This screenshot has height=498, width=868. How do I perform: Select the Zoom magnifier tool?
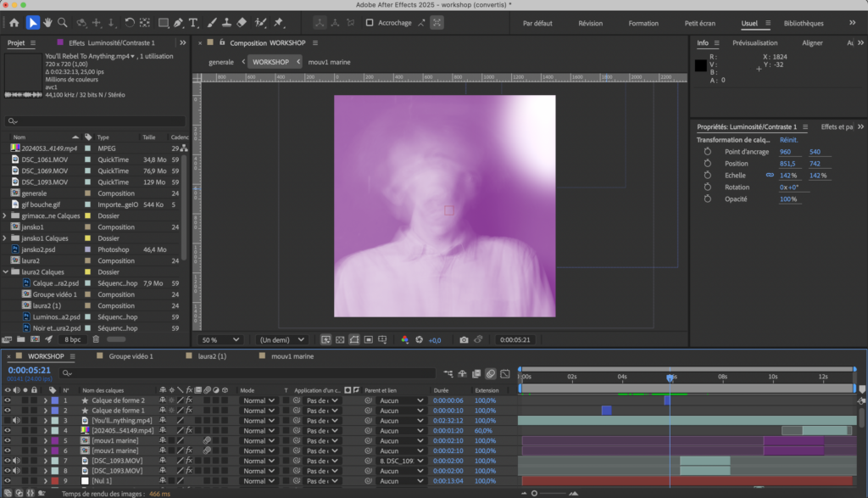64,23
